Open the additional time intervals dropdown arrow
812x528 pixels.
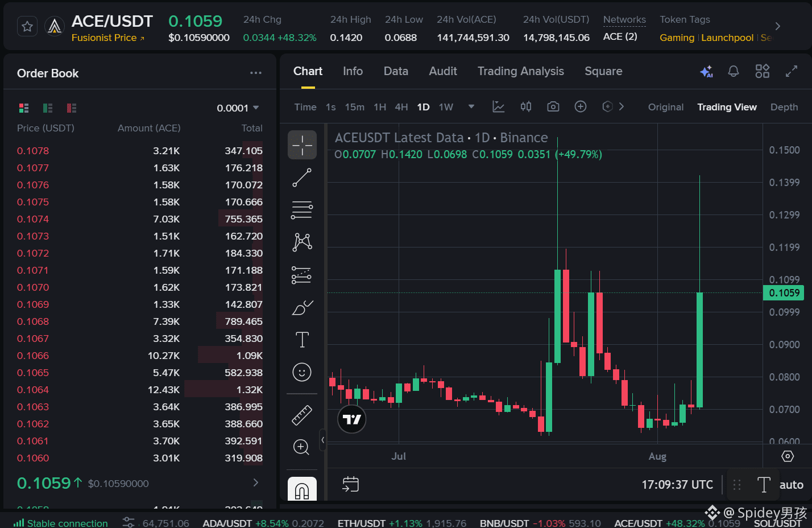click(471, 106)
